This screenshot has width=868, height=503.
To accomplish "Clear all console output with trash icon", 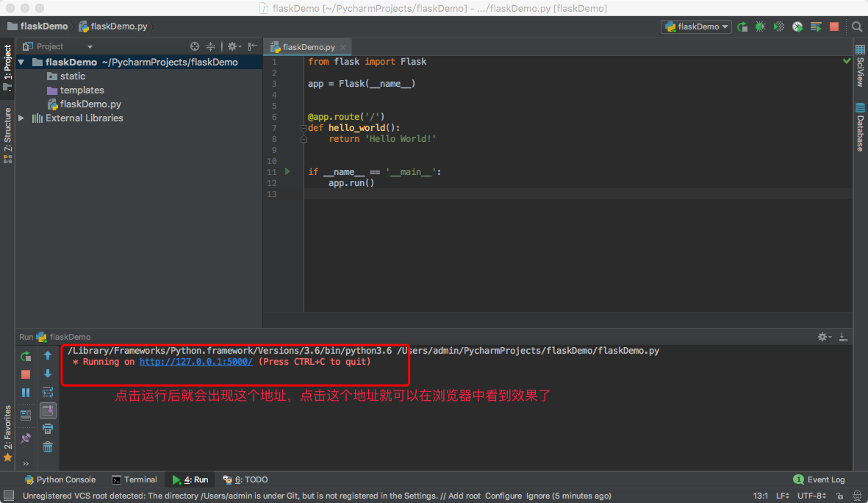I will coord(48,447).
